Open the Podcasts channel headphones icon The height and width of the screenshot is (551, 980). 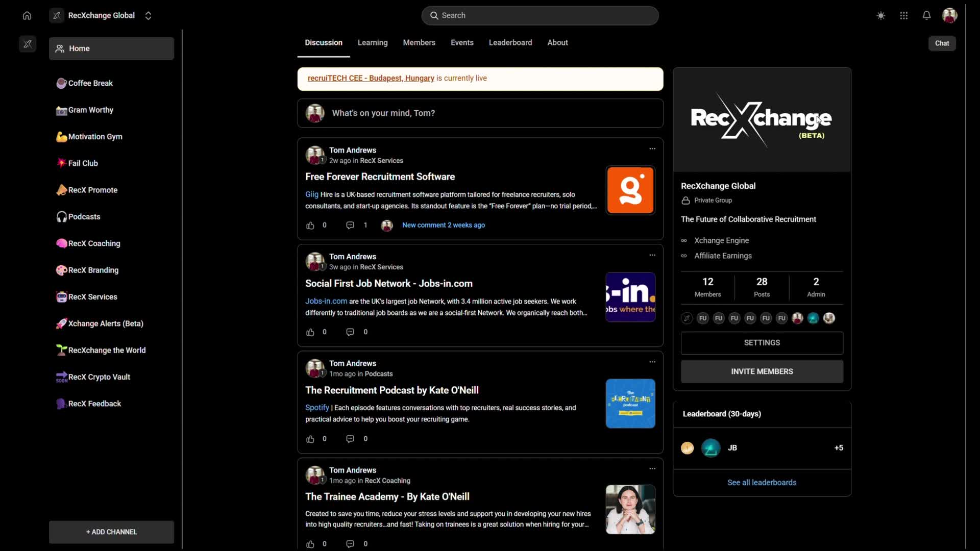click(x=62, y=217)
